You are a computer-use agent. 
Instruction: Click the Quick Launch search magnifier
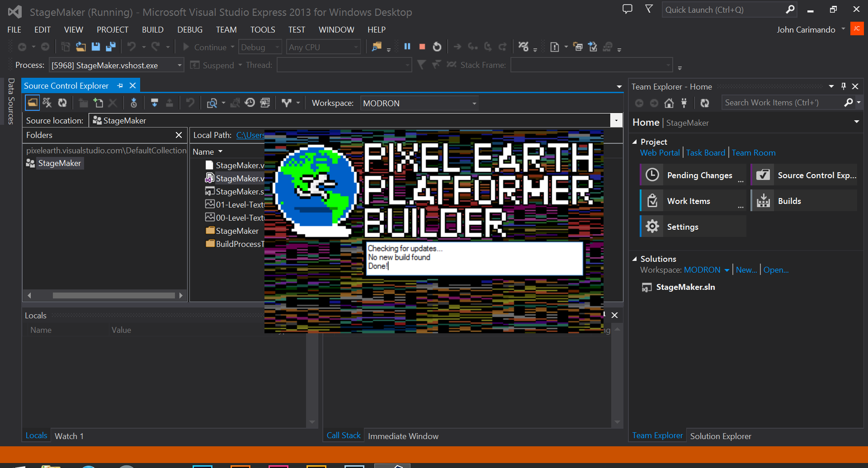coord(790,9)
